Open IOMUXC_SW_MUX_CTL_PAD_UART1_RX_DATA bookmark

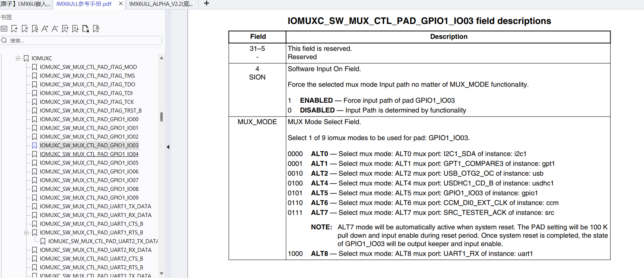96,215
